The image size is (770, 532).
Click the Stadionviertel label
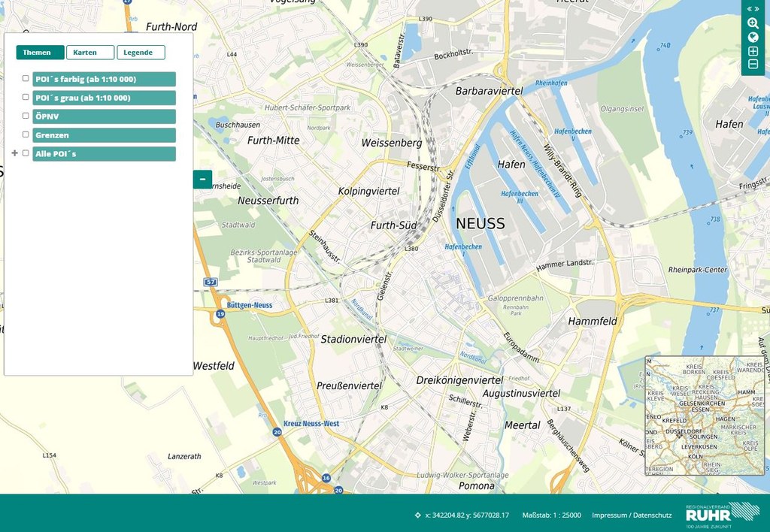click(353, 339)
